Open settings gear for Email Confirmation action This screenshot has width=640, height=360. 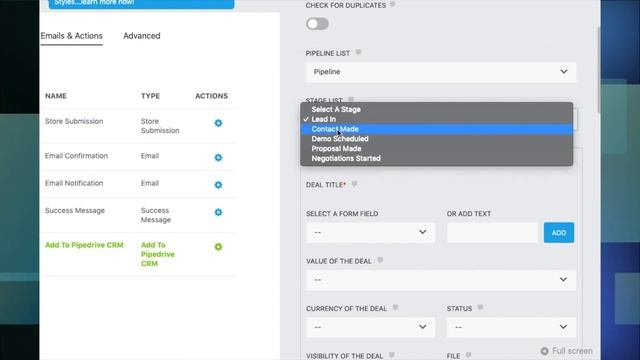(x=218, y=158)
